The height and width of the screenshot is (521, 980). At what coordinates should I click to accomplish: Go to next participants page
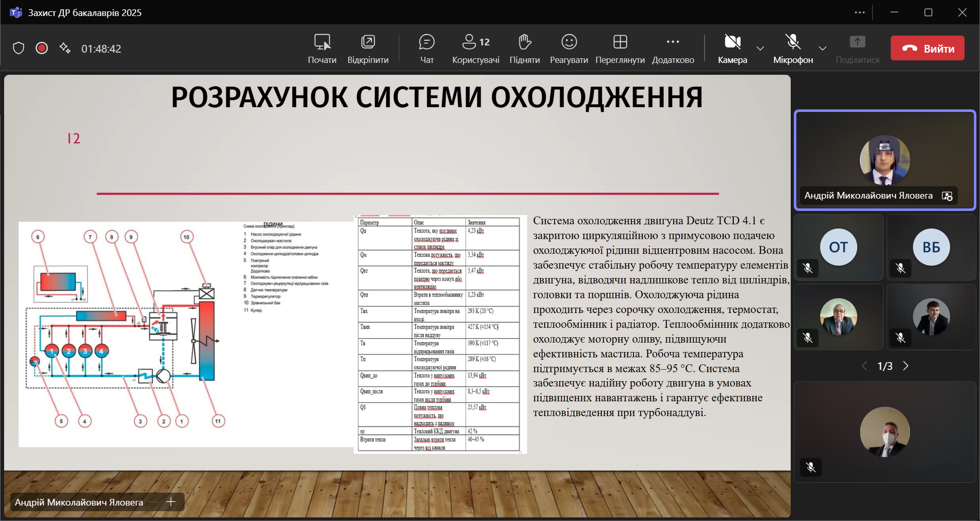(x=906, y=366)
